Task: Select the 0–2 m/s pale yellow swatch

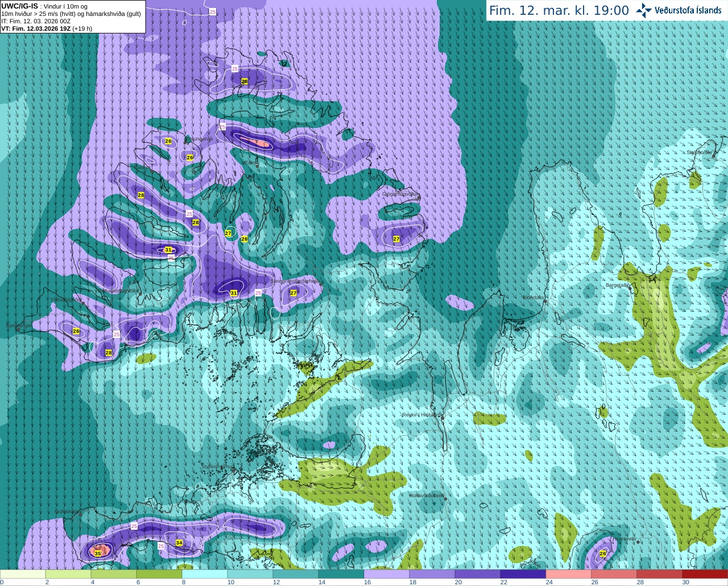Action: click(23, 574)
